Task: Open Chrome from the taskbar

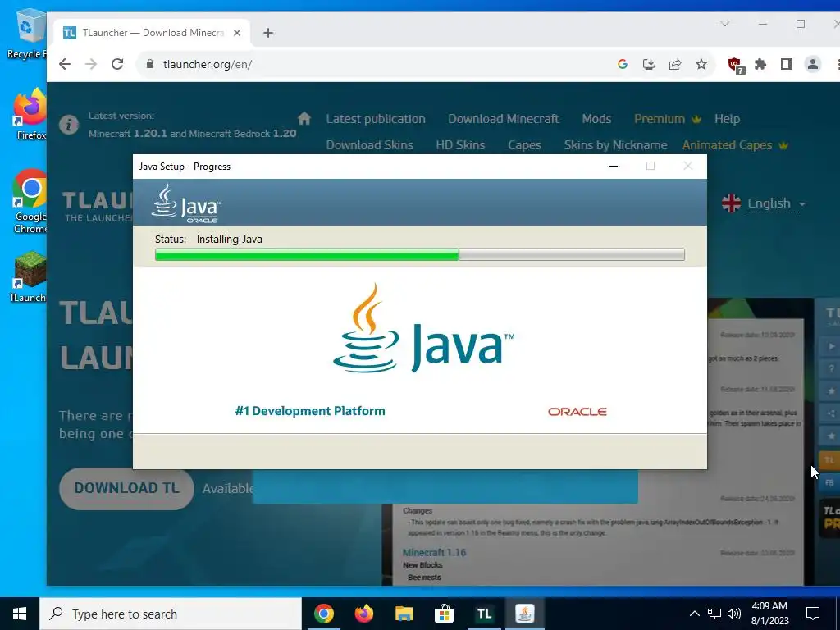Action: [x=323, y=614]
